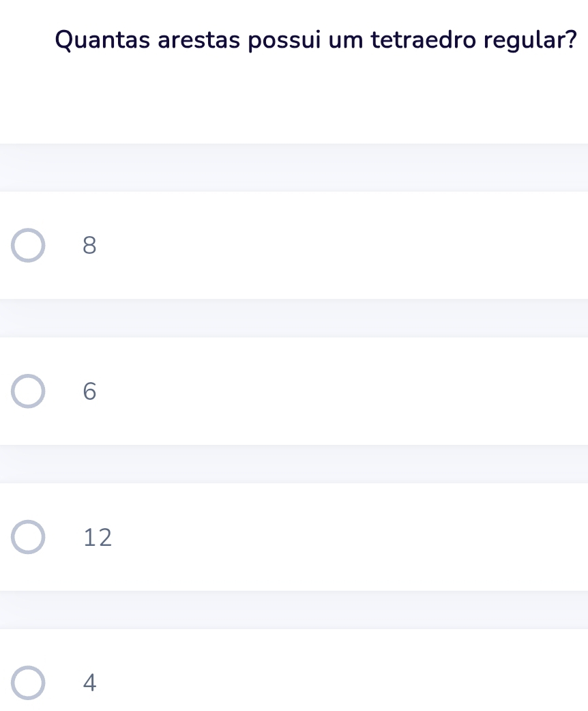
Task: Pick the radio button beside answer 4
Action: [x=28, y=683]
